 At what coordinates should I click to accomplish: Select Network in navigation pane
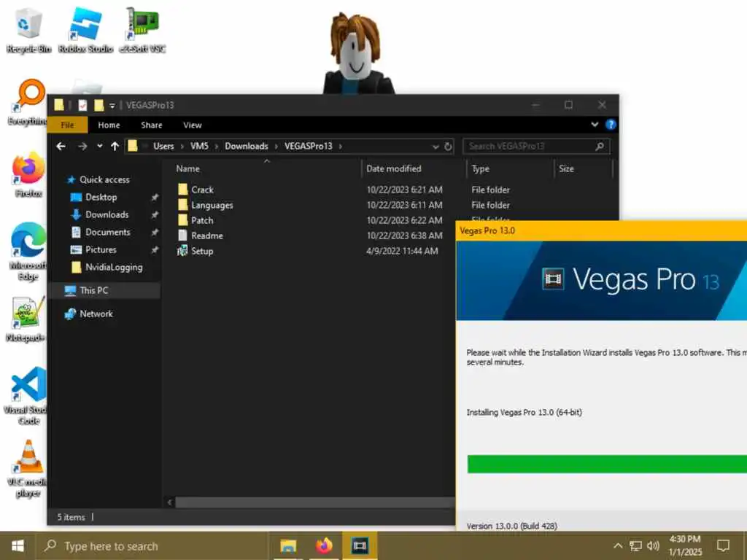[96, 314]
